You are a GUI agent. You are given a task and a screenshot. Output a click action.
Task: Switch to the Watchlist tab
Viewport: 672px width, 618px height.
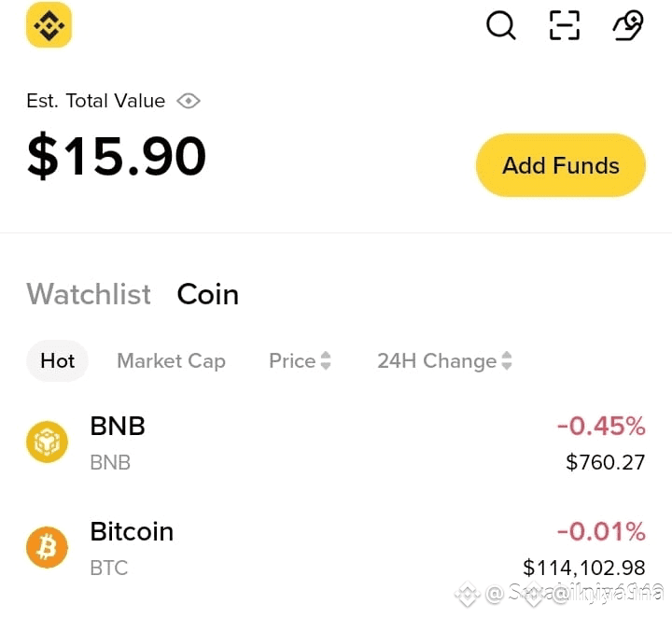[89, 294]
